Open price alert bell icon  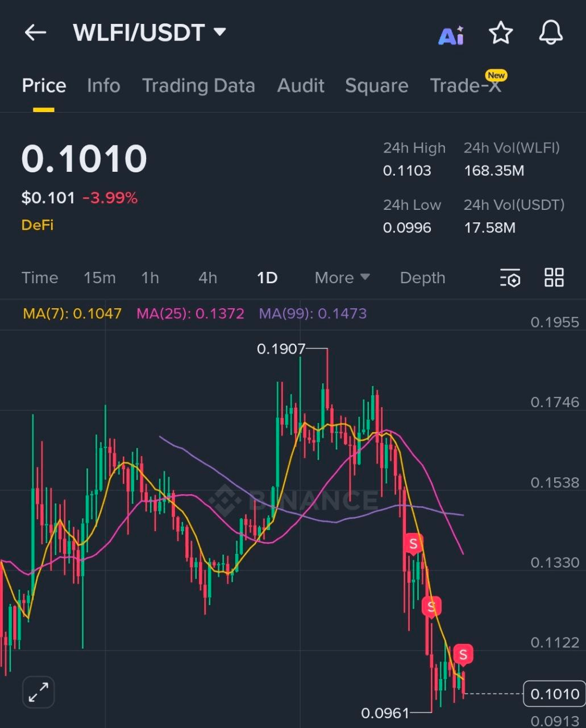pyautogui.click(x=550, y=33)
